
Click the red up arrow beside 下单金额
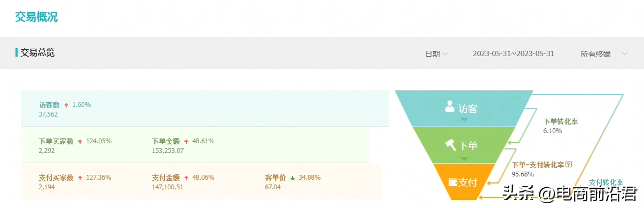[x=186, y=142]
